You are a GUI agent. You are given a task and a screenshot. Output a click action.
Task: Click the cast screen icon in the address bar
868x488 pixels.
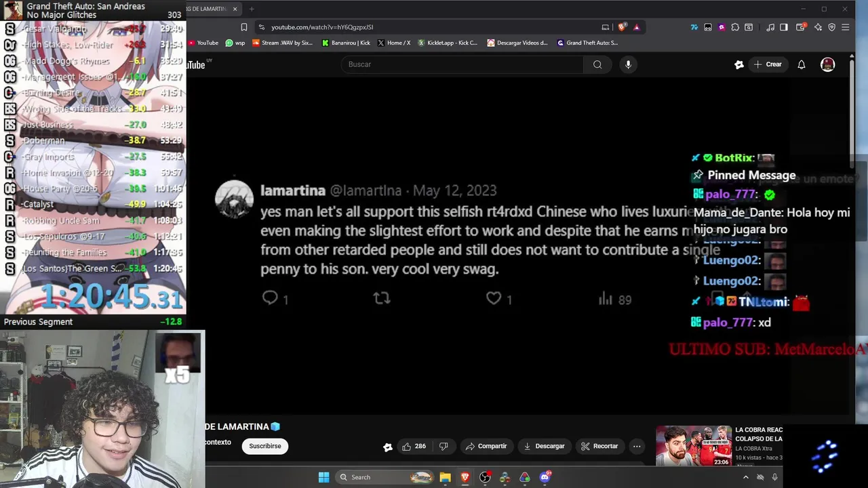[x=606, y=27]
